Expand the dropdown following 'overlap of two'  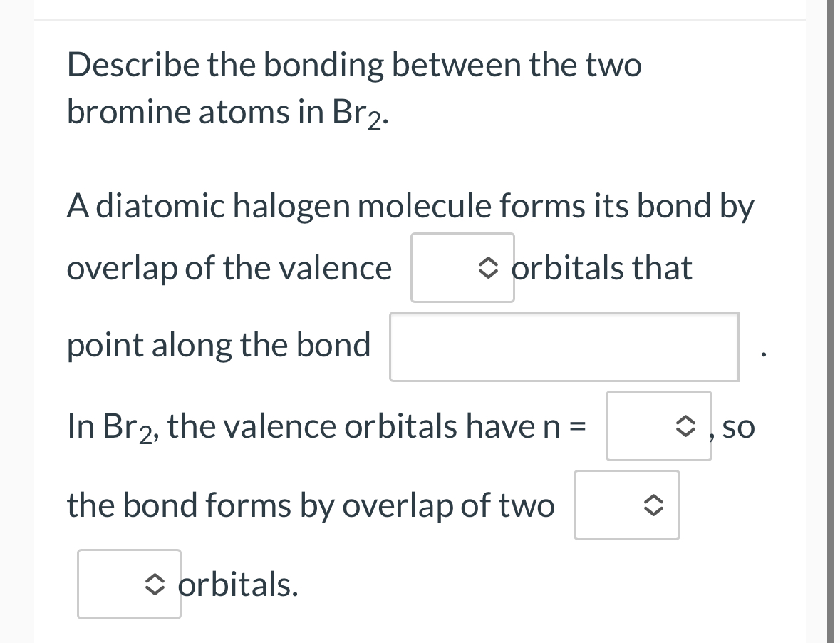click(x=626, y=505)
